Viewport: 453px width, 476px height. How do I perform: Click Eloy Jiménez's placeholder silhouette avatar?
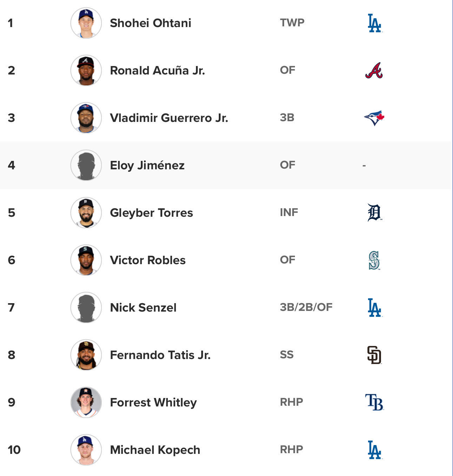coord(86,165)
